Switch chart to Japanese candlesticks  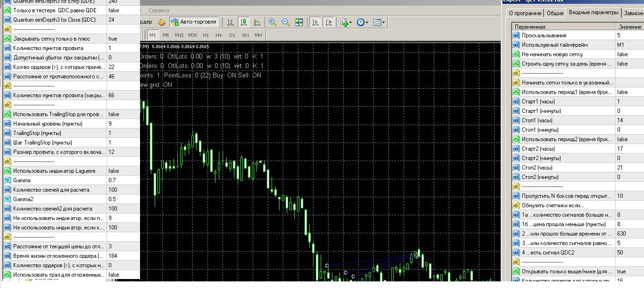[244, 22]
